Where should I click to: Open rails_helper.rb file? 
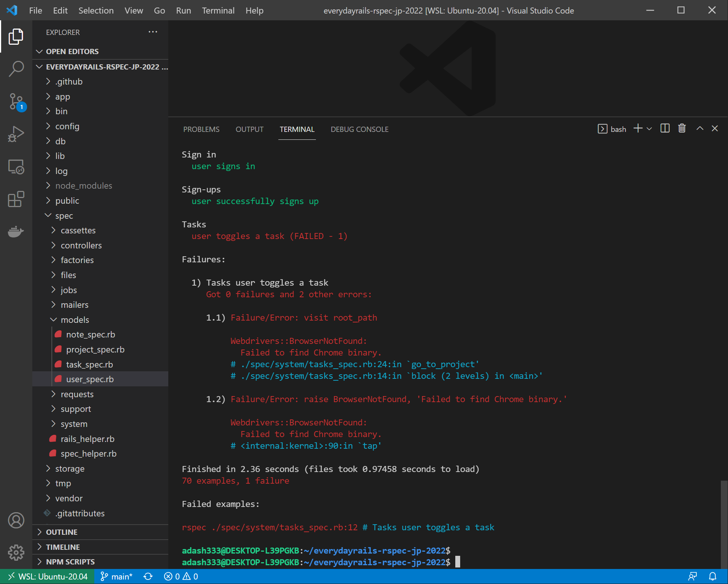[100, 439]
